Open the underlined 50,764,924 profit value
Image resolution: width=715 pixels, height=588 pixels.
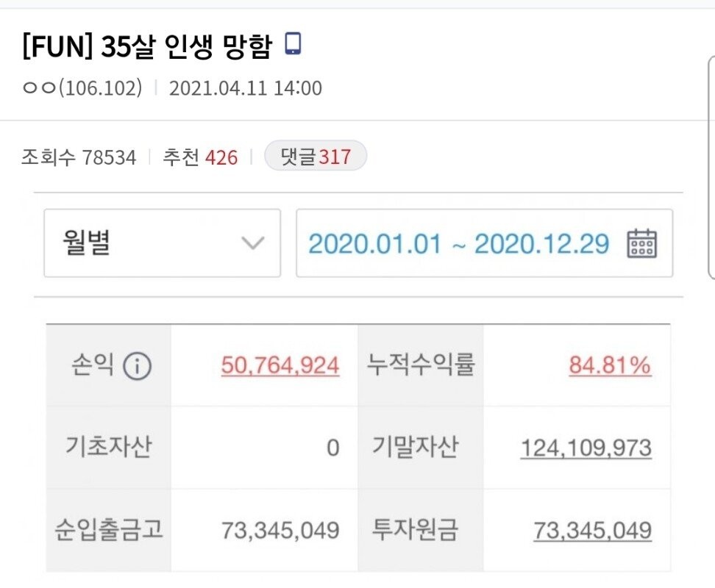point(280,365)
